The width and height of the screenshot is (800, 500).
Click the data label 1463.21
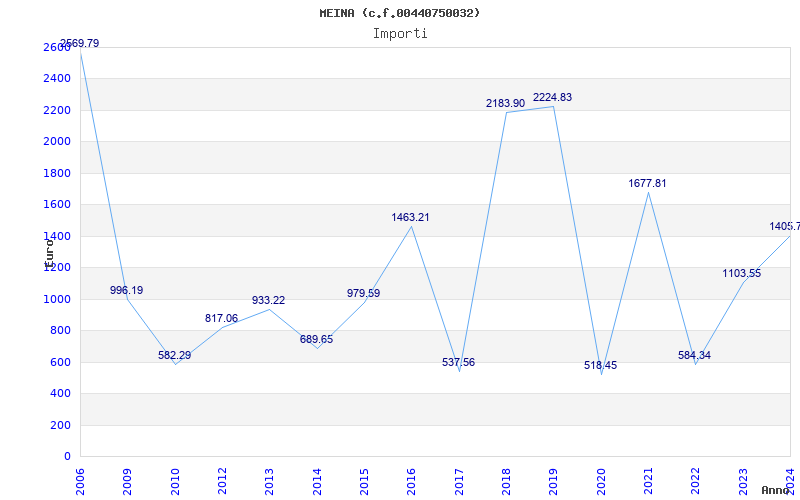[410, 217]
